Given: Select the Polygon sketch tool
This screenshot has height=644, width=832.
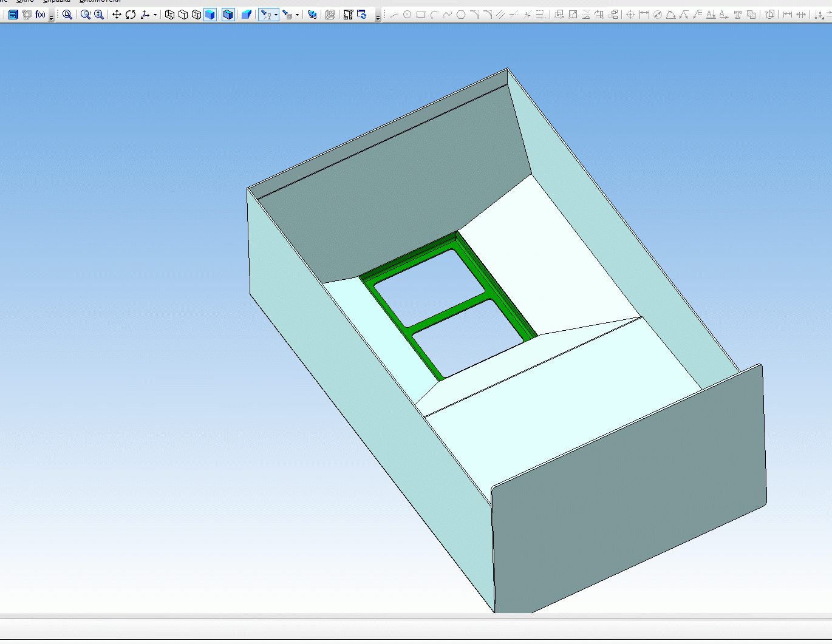Looking at the screenshot, I should pos(461,15).
